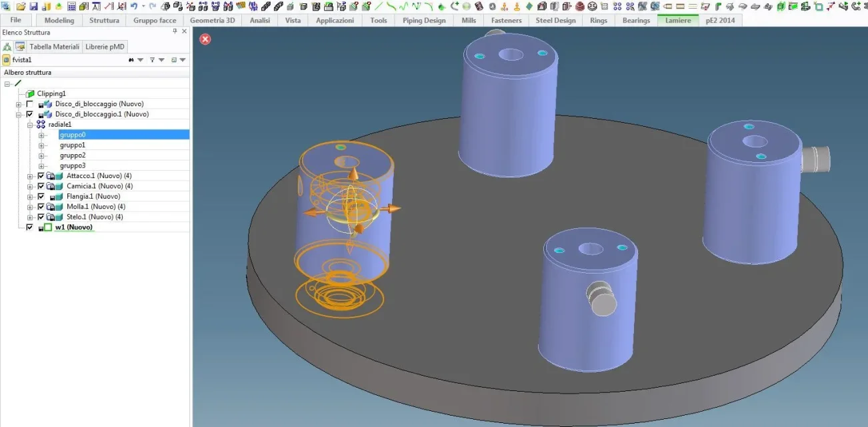Pin the Elenco Struttura panel
The width and height of the screenshot is (868, 427).
coord(175,32)
